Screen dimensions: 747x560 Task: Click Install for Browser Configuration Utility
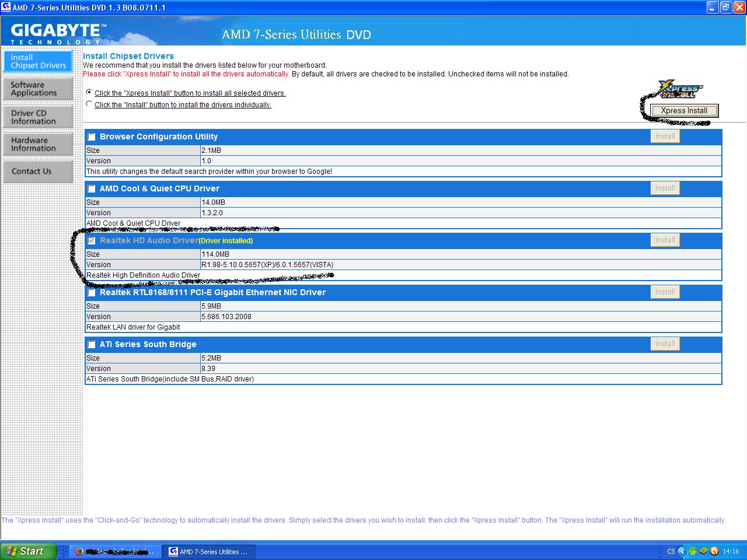tap(665, 136)
